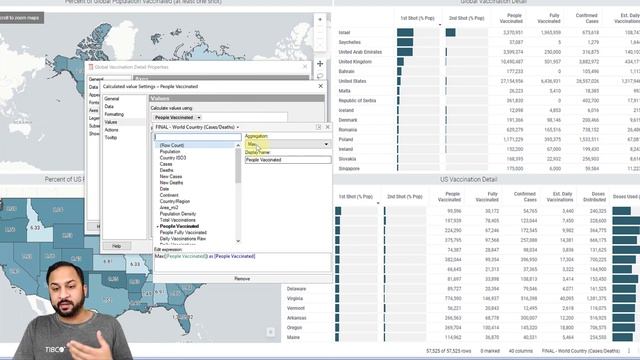Select People Fully Vaccinated in the column list
Screen dimensions: 640x360
tap(183, 233)
